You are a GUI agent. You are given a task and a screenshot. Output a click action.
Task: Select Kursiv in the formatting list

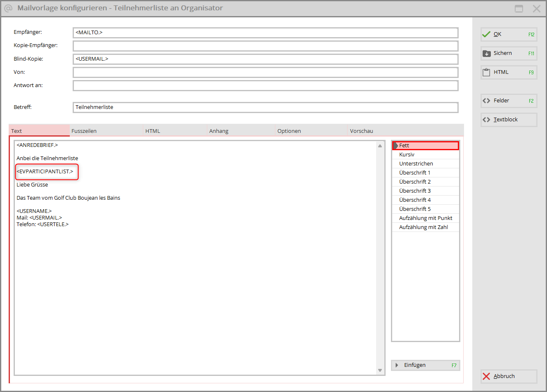407,155
